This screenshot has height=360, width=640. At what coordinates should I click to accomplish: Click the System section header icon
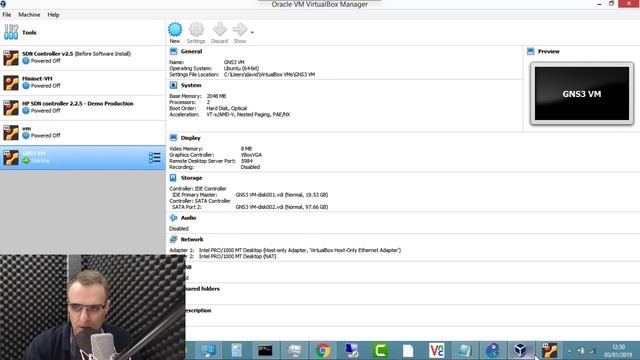[x=173, y=85]
